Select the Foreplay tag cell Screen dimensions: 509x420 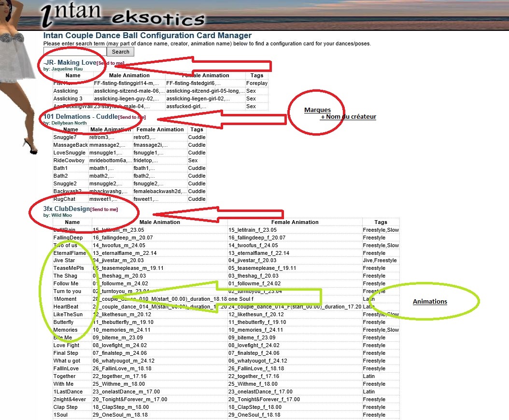point(257,83)
